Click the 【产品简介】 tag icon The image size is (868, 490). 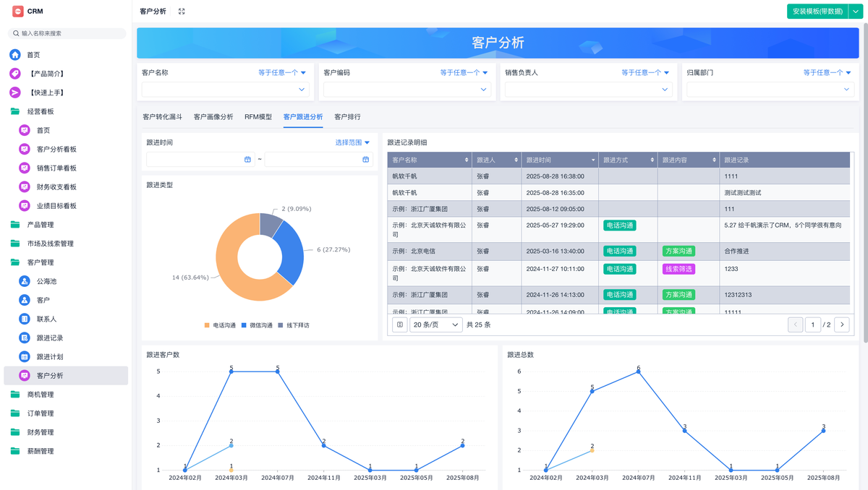tap(15, 74)
